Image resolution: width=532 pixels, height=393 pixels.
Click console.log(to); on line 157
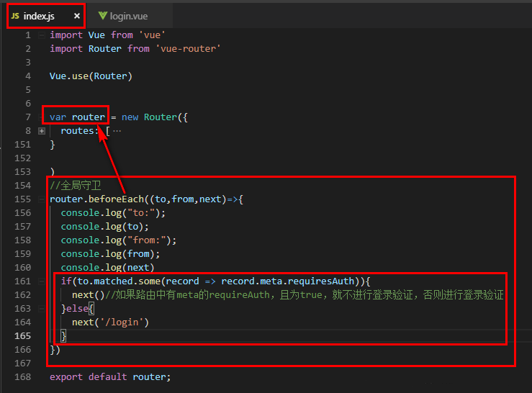click(105, 226)
